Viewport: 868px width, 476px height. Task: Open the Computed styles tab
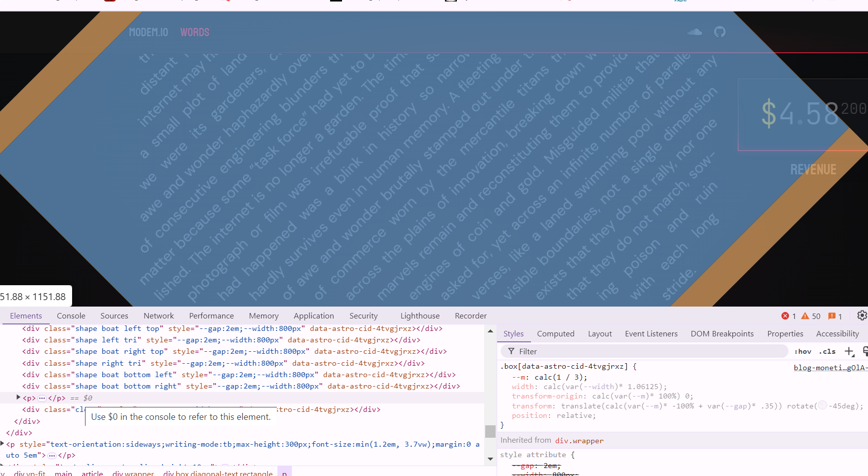coord(555,333)
